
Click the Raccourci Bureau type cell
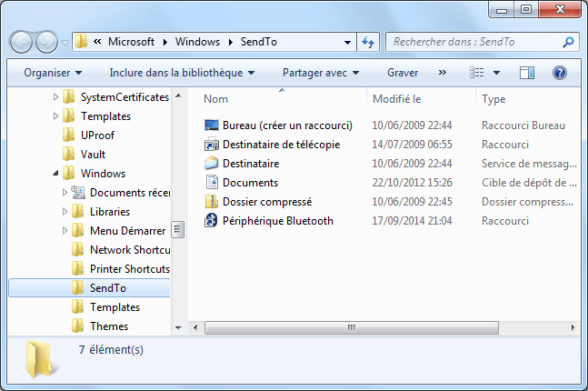point(523,125)
